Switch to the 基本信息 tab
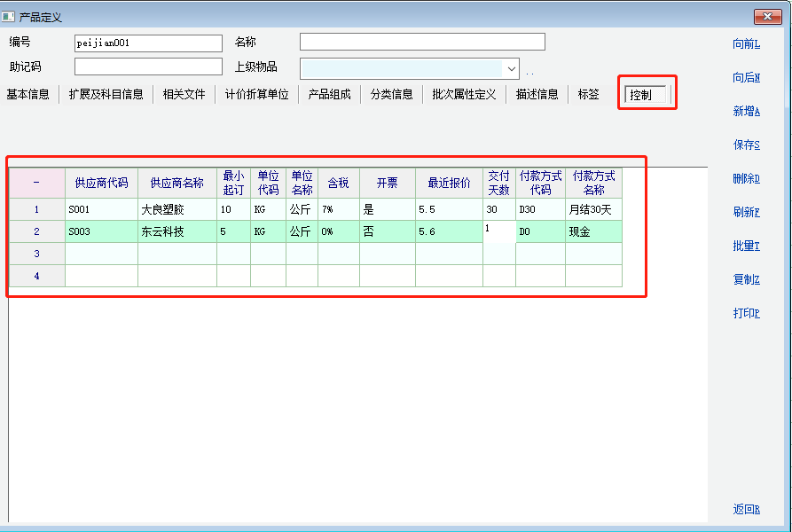 28,94
